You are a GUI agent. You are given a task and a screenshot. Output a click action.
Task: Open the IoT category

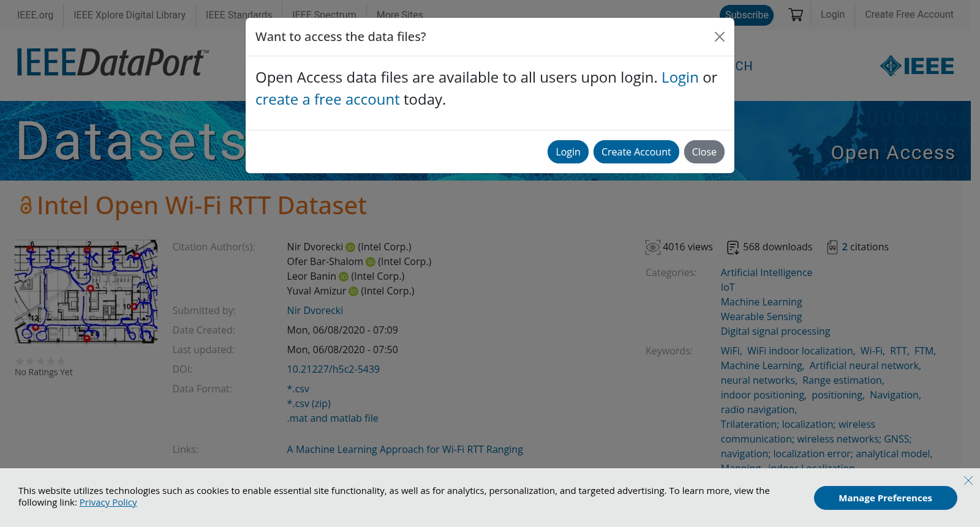point(728,288)
